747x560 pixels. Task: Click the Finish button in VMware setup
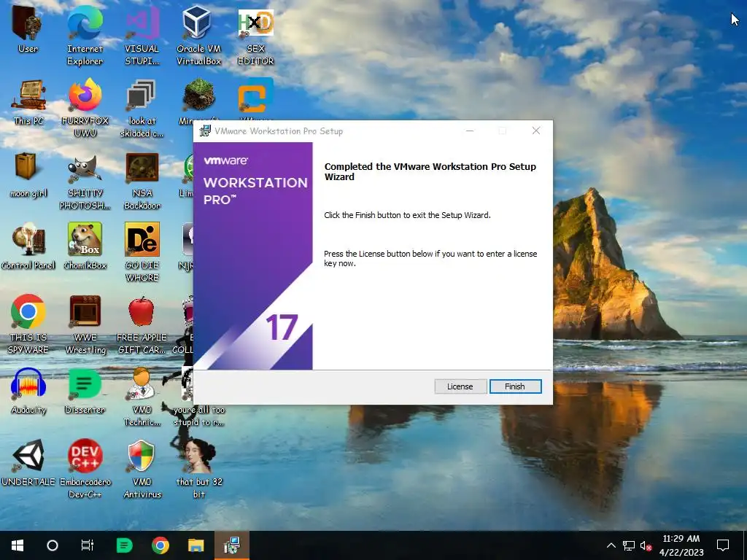click(x=515, y=386)
